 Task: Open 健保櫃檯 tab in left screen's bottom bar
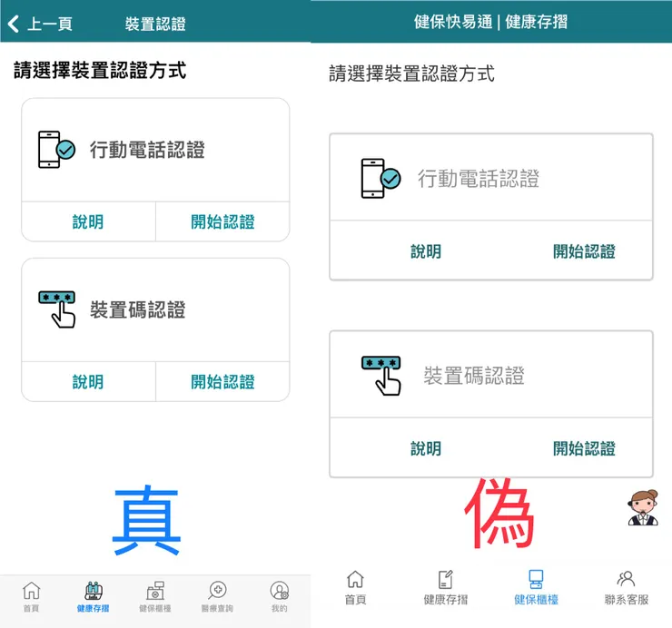[x=155, y=597]
